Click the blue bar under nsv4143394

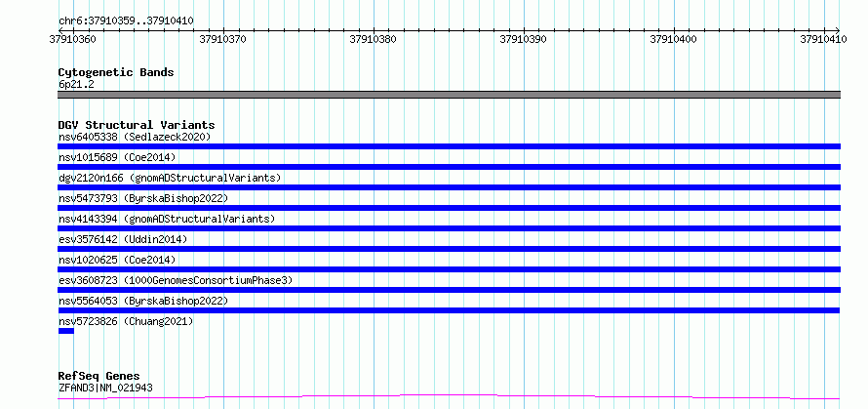click(x=449, y=228)
